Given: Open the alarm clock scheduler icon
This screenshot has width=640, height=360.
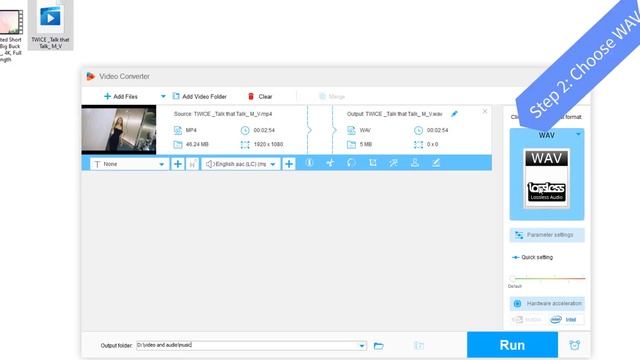Looking at the screenshot, I should pos(574,345).
